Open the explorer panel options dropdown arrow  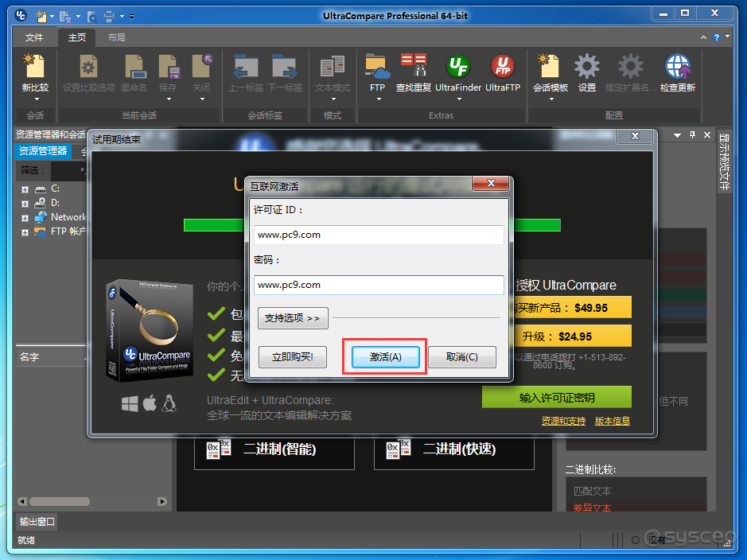[677, 136]
